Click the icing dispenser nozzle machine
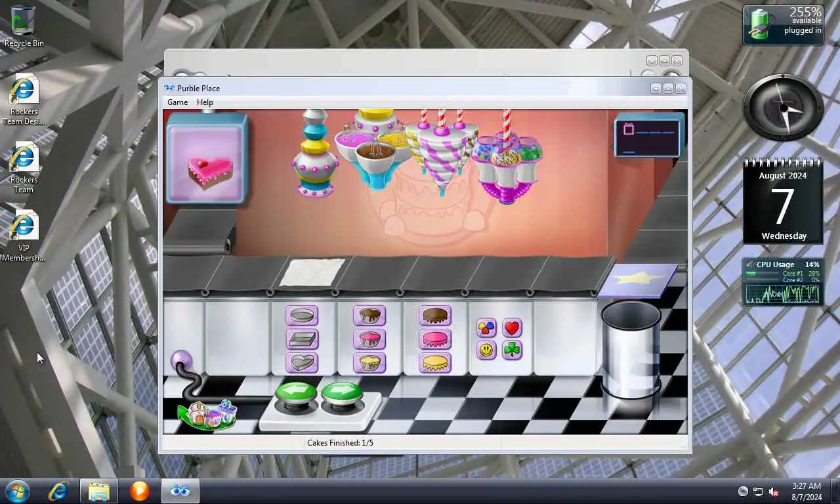 315,154
